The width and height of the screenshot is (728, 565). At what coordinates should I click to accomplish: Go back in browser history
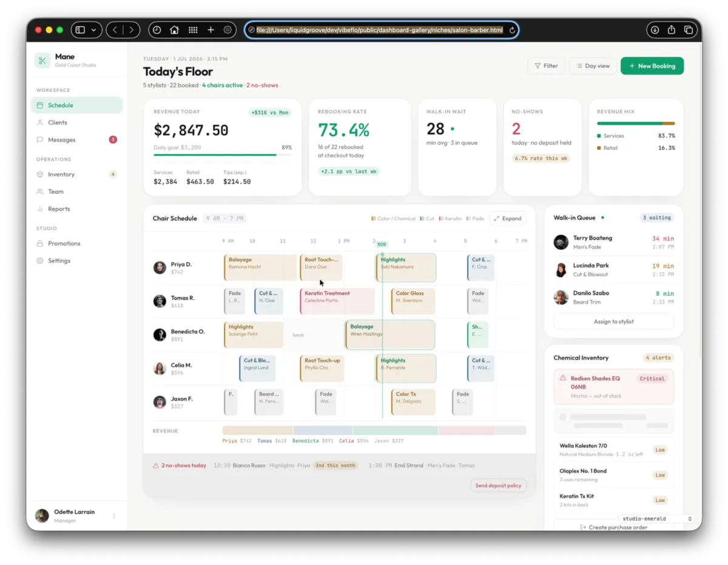click(115, 30)
